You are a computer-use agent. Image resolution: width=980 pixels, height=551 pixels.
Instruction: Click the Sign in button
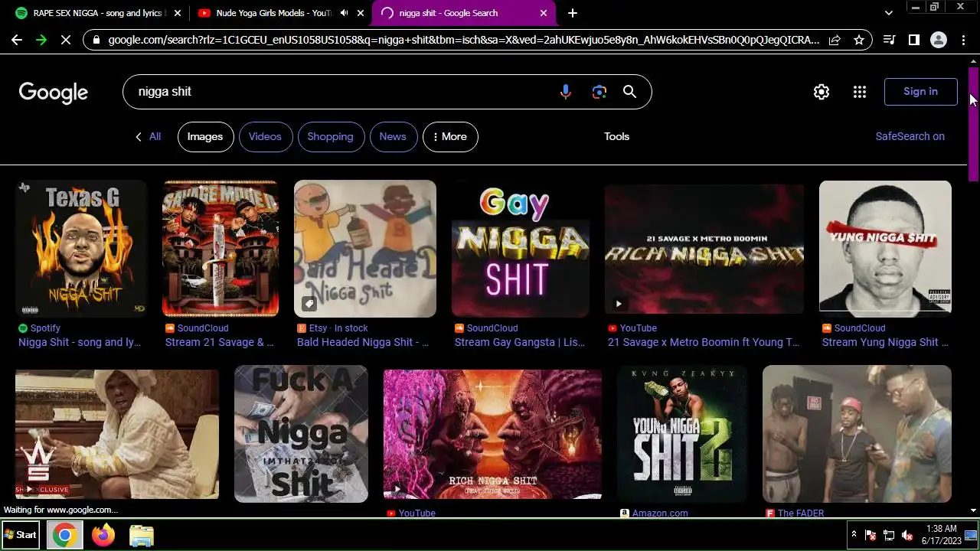point(920,92)
